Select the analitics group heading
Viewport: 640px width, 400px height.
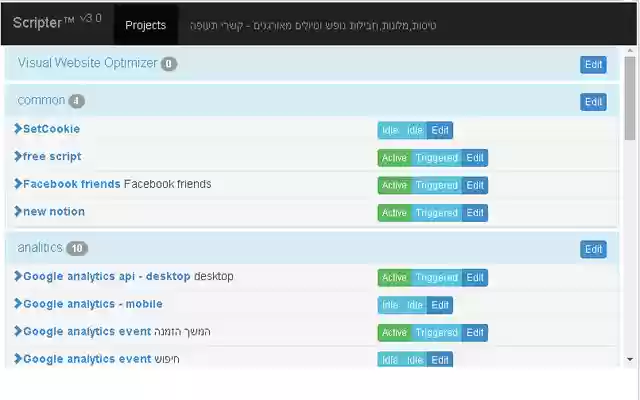pyautogui.click(x=40, y=248)
